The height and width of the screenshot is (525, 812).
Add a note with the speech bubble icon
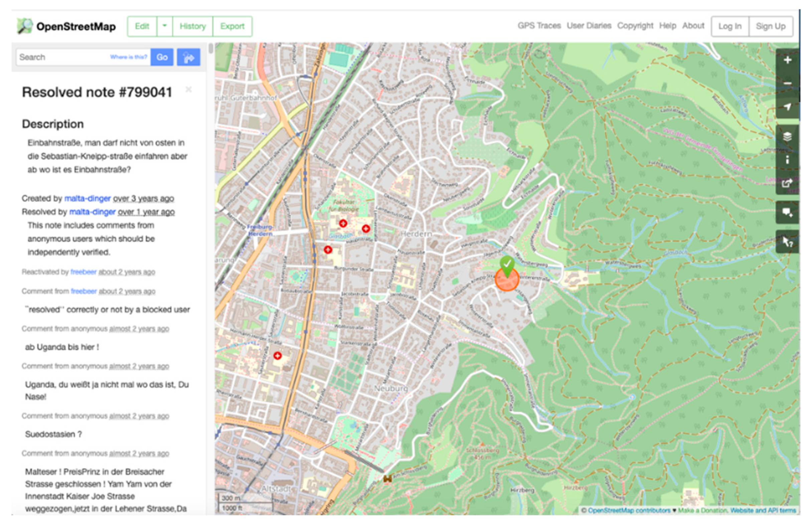point(787,213)
